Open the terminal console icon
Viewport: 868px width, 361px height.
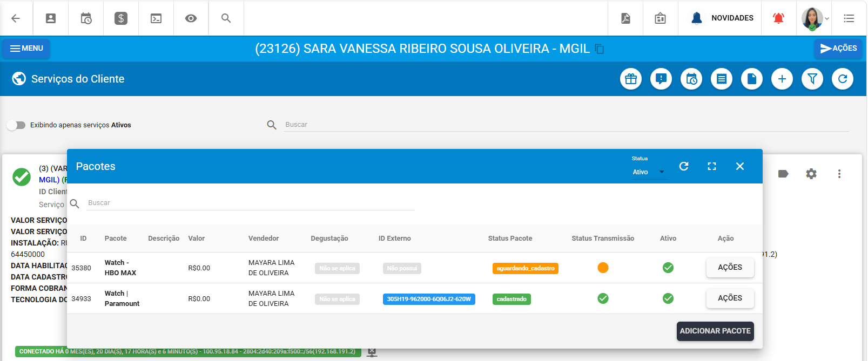[156, 18]
